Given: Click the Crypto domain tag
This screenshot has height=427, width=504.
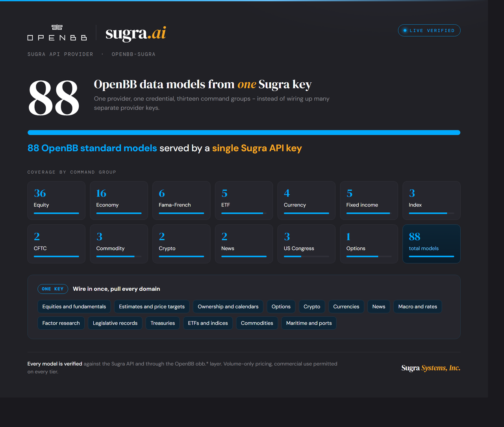Looking at the screenshot, I should [312, 306].
